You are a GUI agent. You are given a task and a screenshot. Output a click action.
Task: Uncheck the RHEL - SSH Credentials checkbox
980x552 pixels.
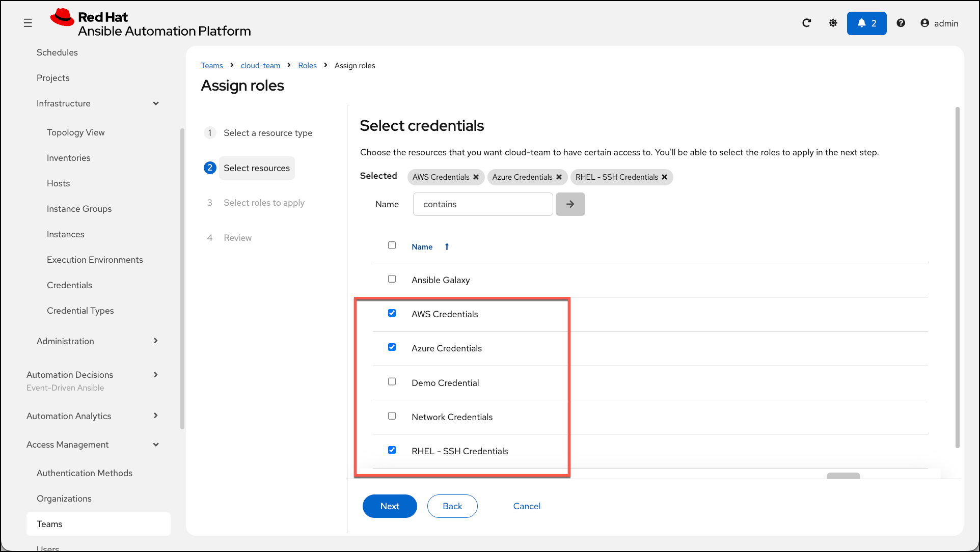tap(392, 450)
